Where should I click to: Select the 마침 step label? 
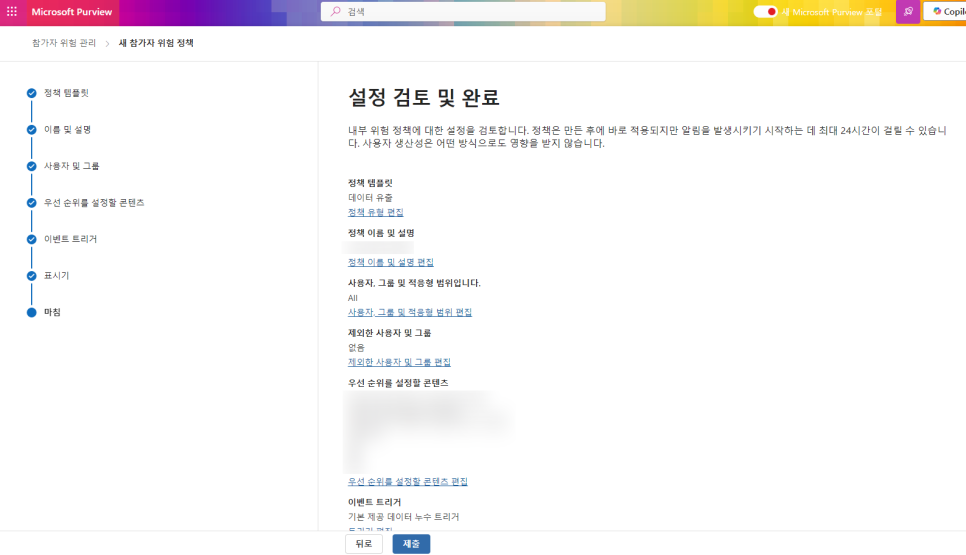[52, 312]
